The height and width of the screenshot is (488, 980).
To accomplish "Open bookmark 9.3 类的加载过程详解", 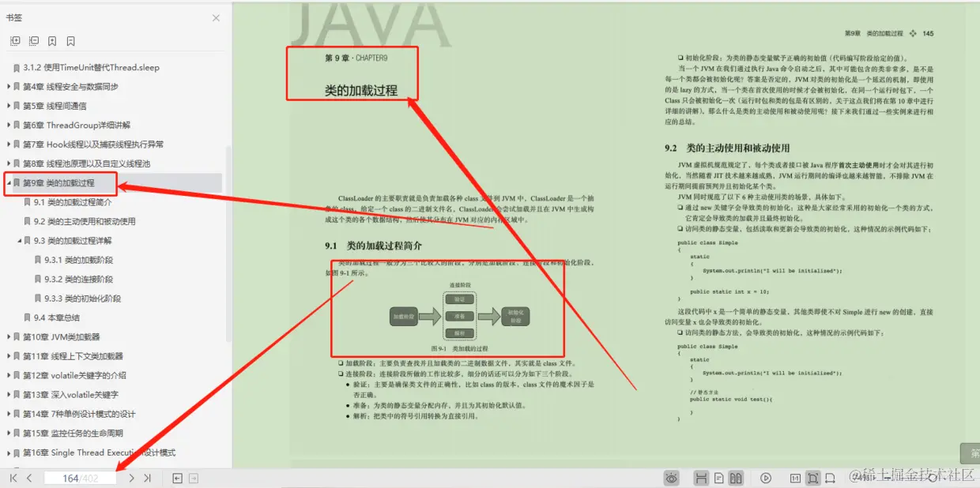I will point(73,241).
